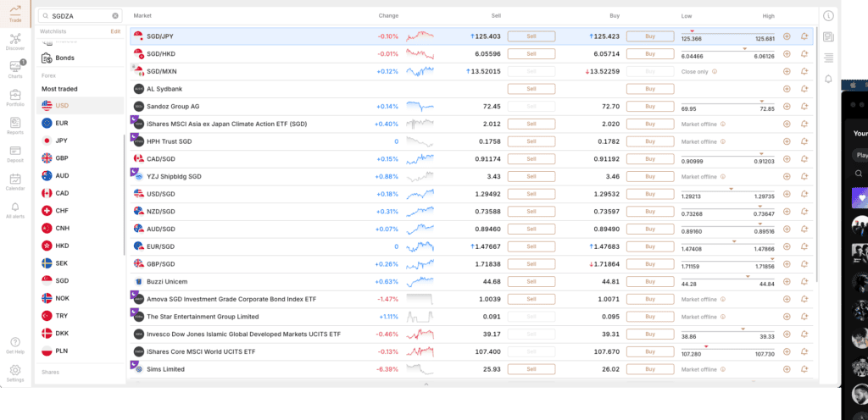Set price alert bell for SGD/HKD

[804, 53]
